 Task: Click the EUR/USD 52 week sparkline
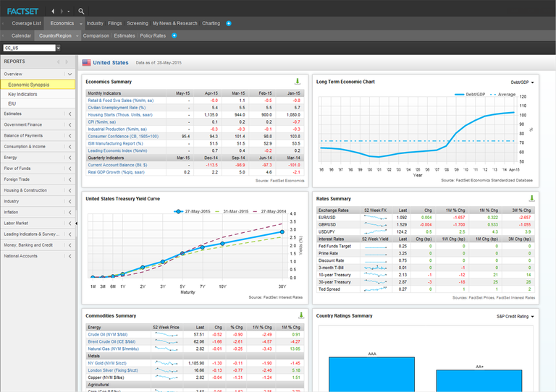click(x=375, y=218)
